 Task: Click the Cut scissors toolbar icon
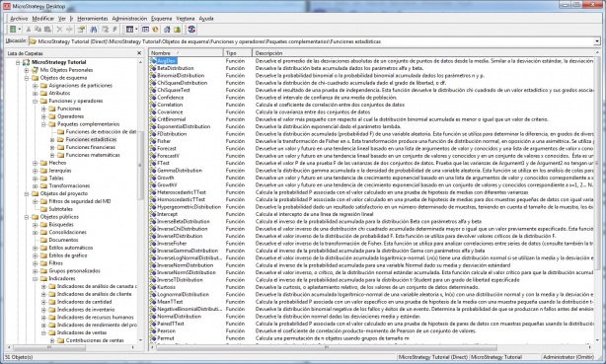(29, 30)
